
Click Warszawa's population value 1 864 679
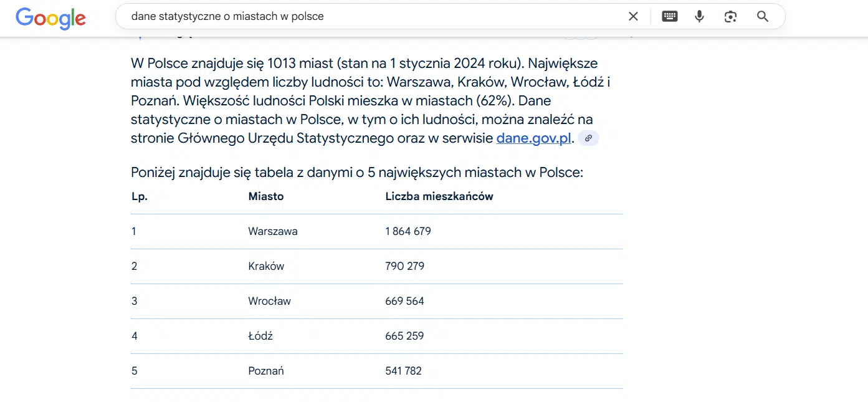point(408,231)
